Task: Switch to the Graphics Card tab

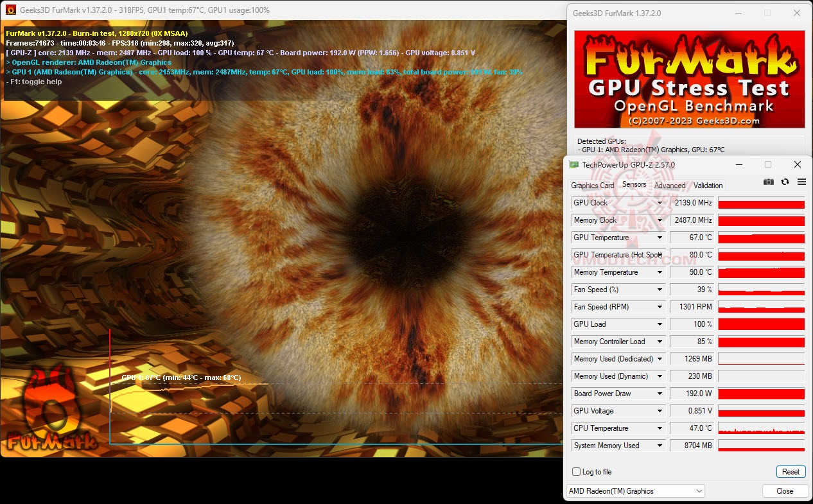Action: pyautogui.click(x=593, y=186)
